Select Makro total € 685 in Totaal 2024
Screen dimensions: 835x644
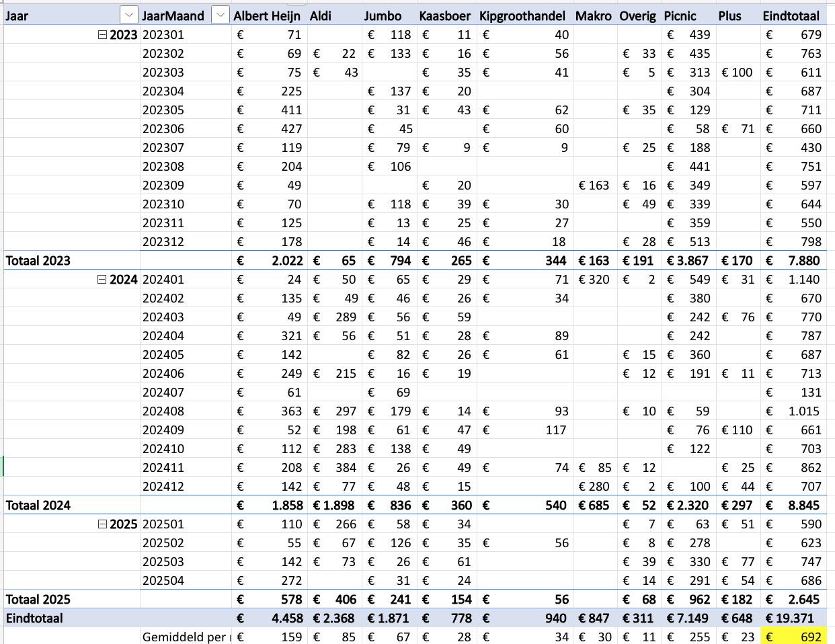tap(594, 506)
